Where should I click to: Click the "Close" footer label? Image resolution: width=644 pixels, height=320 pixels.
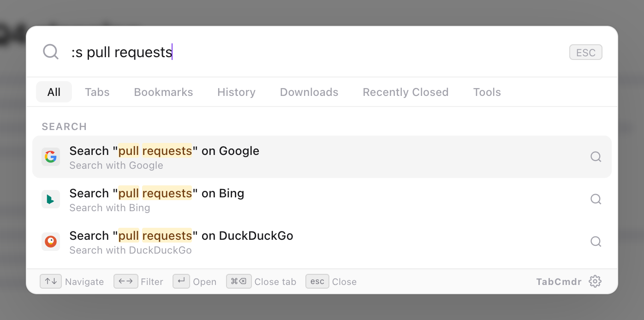click(x=345, y=282)
